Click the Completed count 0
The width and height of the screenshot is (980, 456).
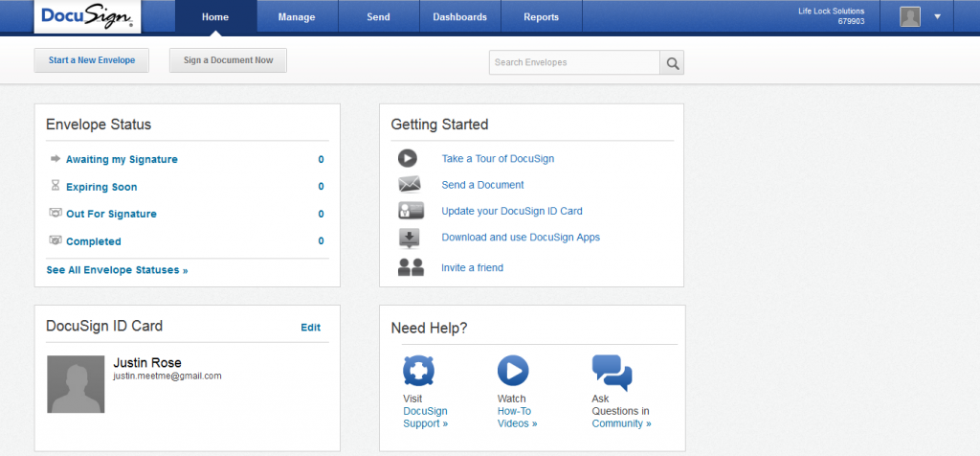322,240
